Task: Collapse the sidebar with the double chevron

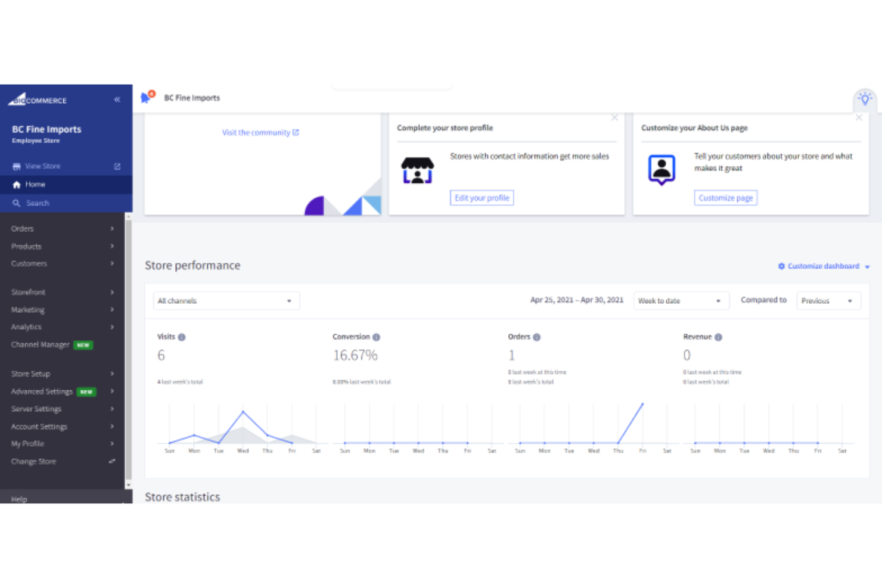Action: click(117, 99)
